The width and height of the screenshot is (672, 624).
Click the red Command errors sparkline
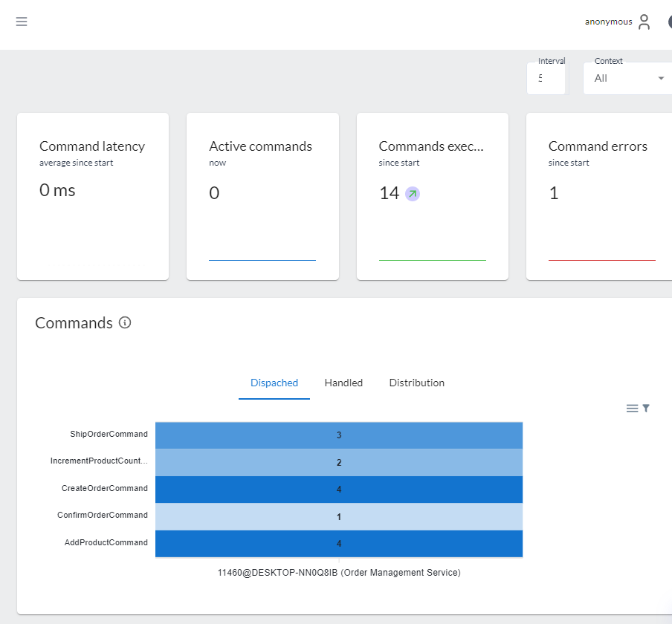pos(601,260)
